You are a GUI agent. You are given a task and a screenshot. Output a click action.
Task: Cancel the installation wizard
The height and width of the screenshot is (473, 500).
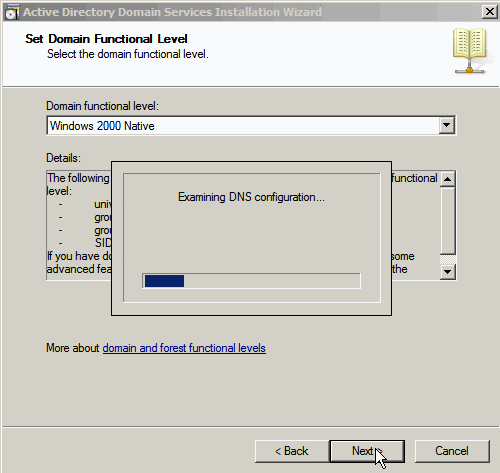[x=452, y=451]
